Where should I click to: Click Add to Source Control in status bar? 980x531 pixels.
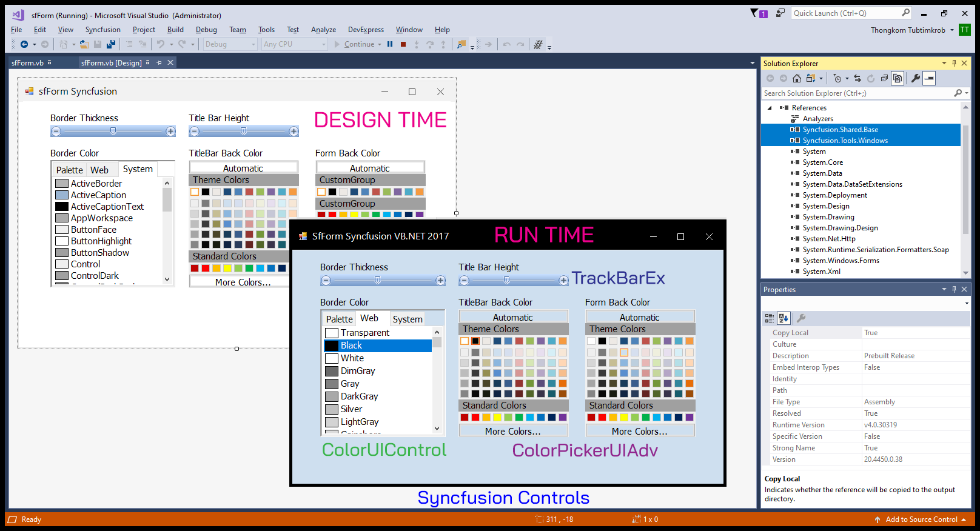click(921, 519)
